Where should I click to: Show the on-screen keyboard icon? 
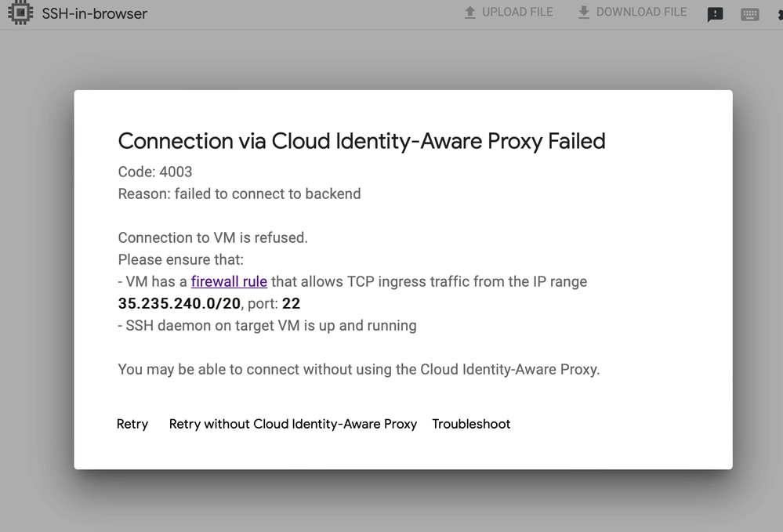point(749,14)
